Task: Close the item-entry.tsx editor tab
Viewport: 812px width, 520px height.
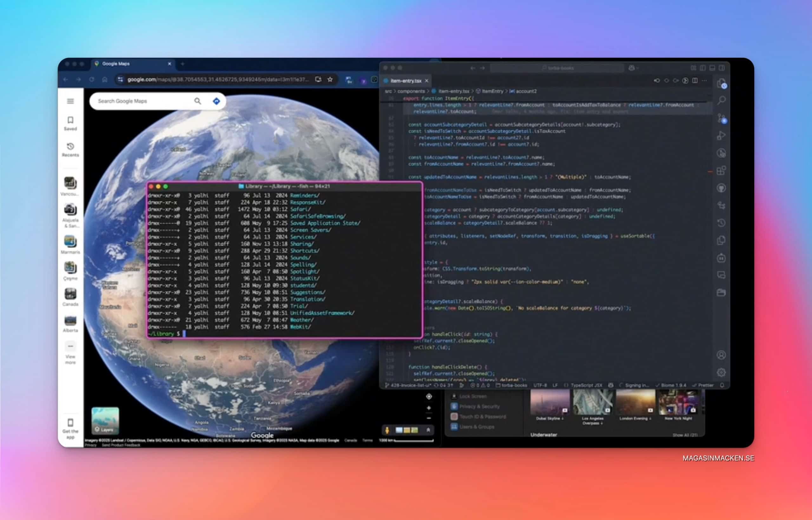Action: 427,81
